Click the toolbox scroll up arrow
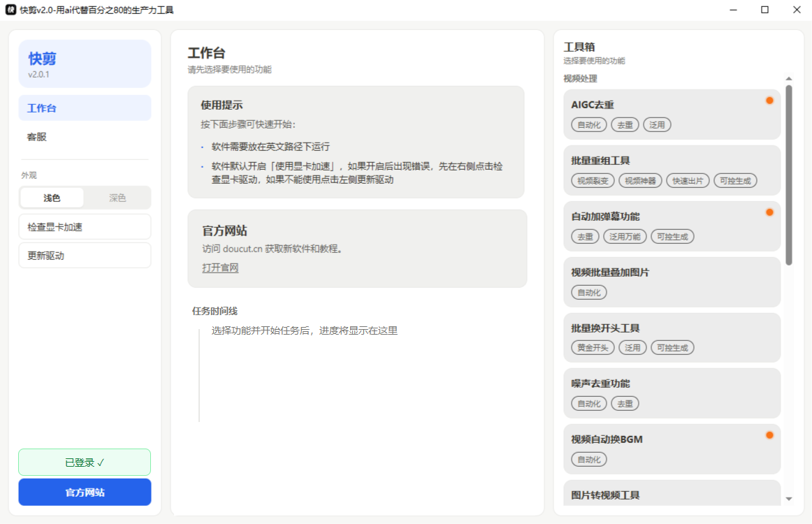The width and height of the screenshot is (812, 524). [789, 79]
